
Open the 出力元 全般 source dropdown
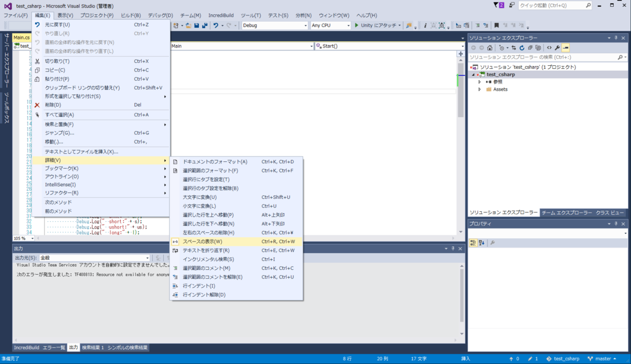click(94, 258)
